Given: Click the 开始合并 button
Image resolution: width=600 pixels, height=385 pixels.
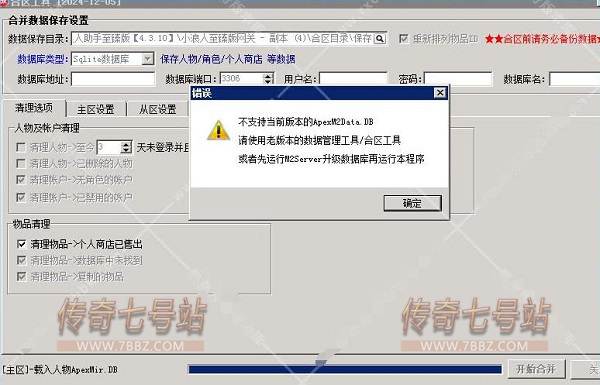Looking at the screenshot, I should point(536,369).
